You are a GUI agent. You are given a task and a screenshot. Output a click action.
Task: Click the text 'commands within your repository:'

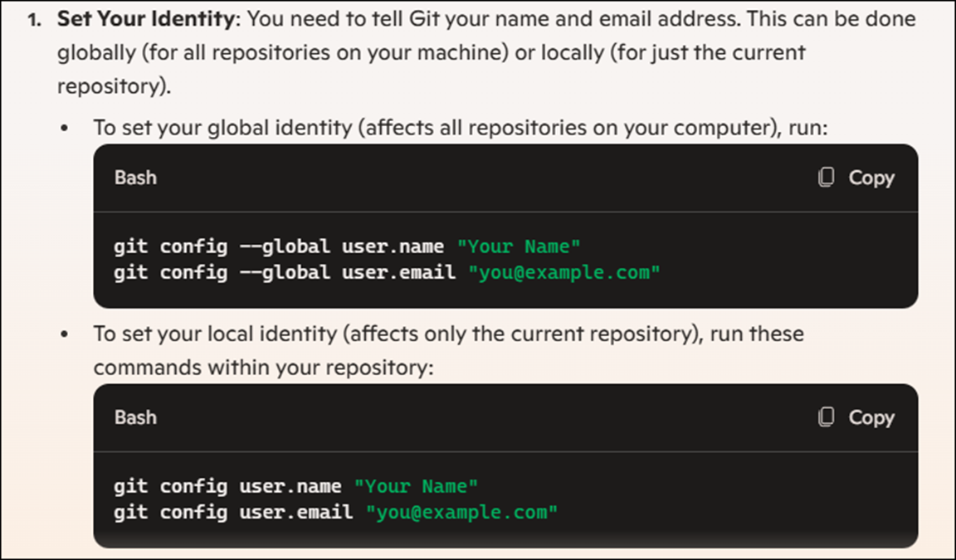click(x=263, y=368)
